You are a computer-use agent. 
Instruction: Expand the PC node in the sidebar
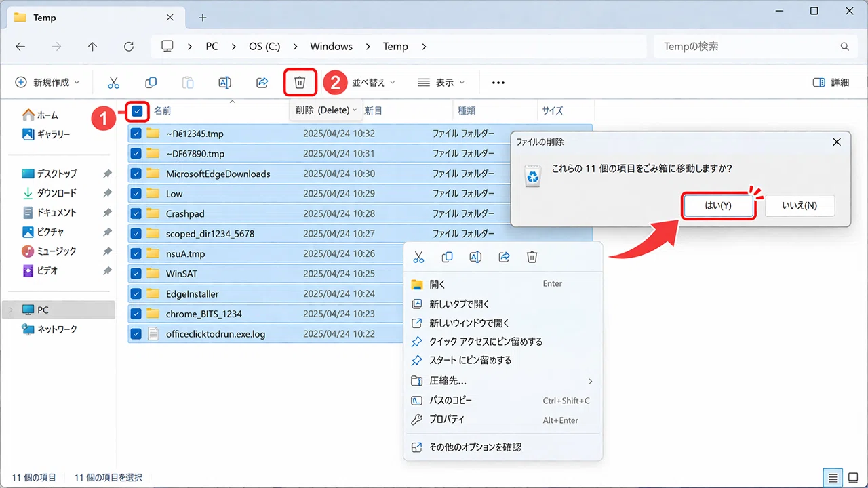[9, 310]
